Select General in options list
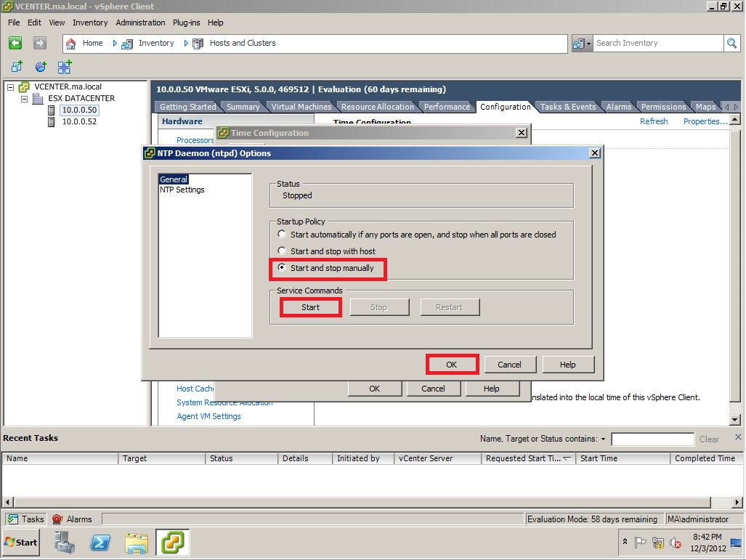 click(174, 179)
